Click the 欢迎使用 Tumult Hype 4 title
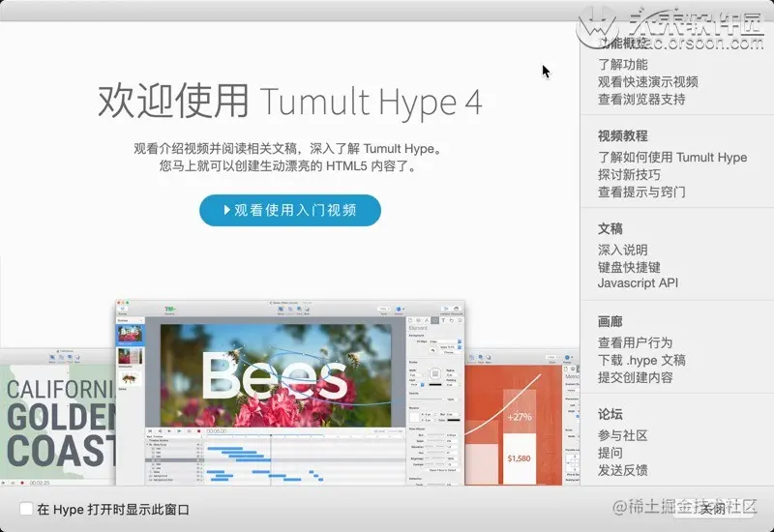The width and height of the screenshot is (774, 532). click(x=289, y=102)
